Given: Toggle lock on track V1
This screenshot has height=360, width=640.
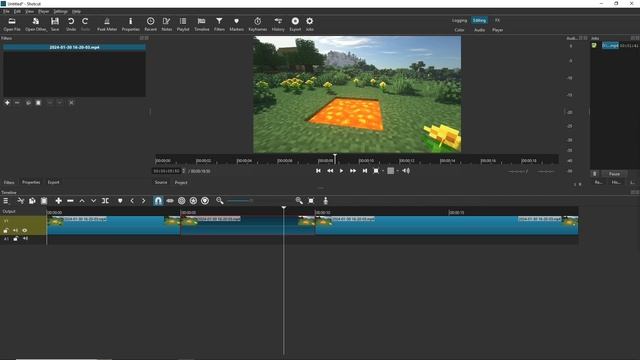Looking at the screenshot, I should click(6, 231).
